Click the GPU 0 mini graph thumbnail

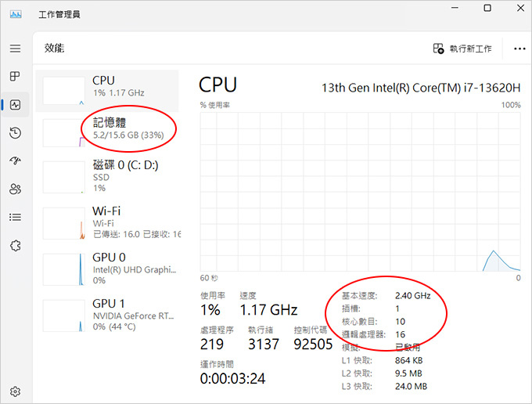coord(64,269)
